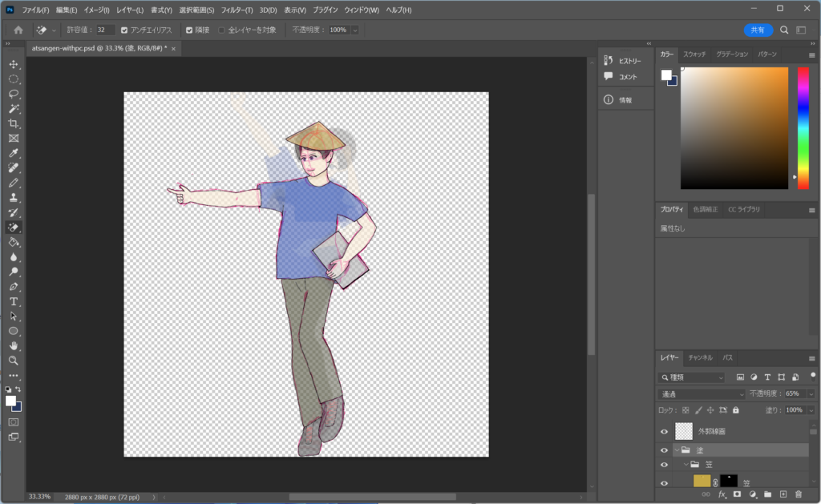Screen dimensions: 821x504
Task: Click the 共有 share button
Action: click(758, 30)
